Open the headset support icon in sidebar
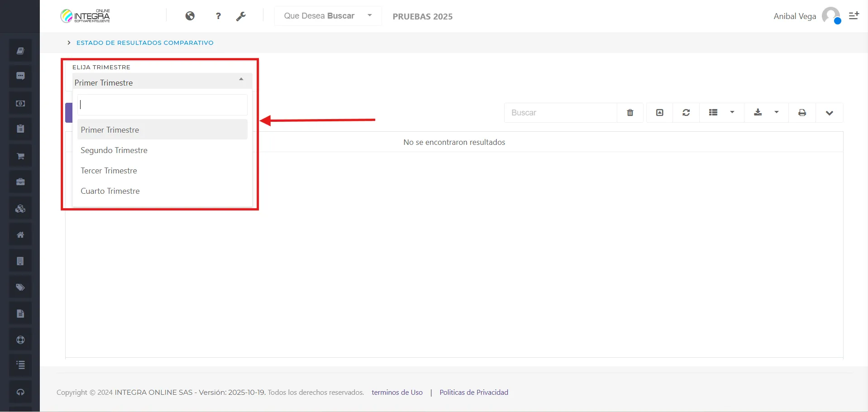This screenshot has height=412, width=868. (x=20, y=392)
